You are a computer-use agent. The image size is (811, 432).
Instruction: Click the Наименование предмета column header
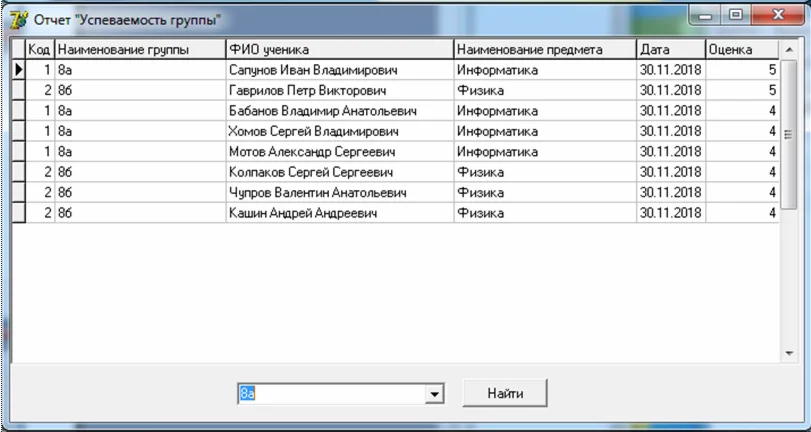tap(545, 50)
